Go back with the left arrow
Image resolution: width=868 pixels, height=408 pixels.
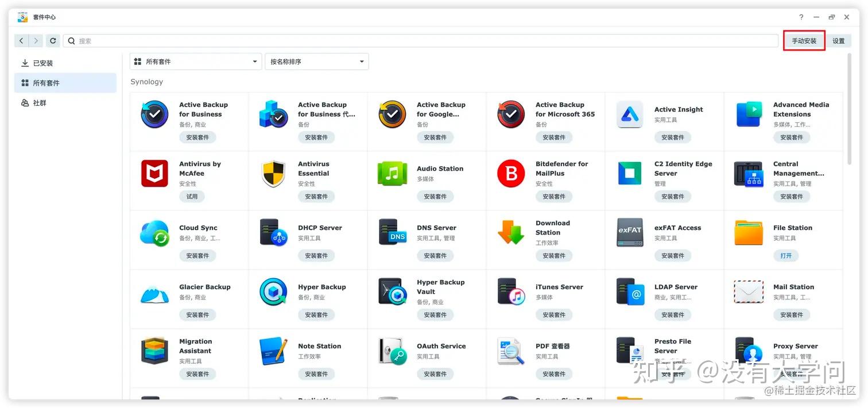pos(21,41)
